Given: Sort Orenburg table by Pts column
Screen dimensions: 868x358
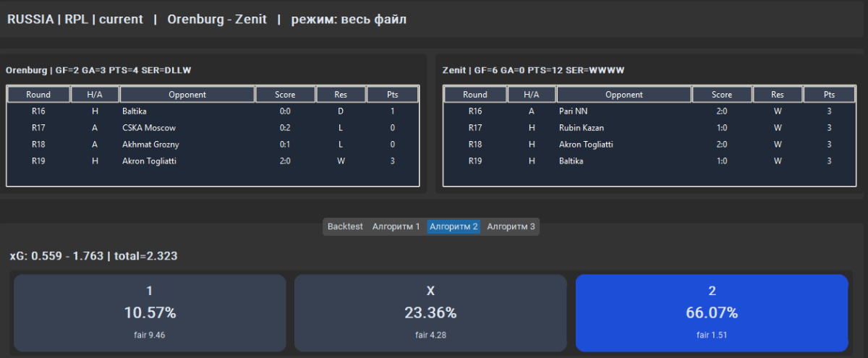Looking at the screenshot, I should 393,95.
